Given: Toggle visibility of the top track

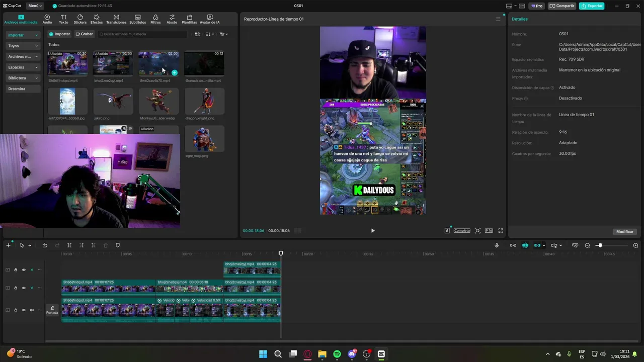Looking at the screenshot, I should pos(23,270).
